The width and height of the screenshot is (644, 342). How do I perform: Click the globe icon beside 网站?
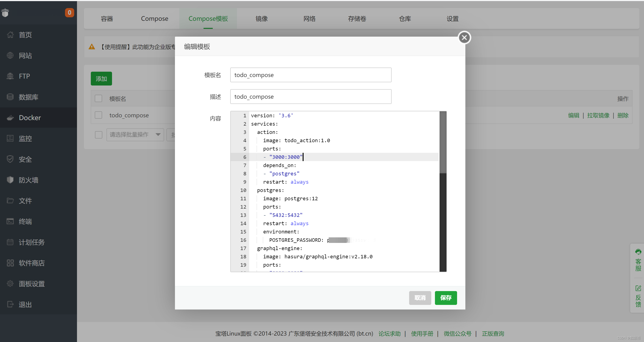coord(10,56)
